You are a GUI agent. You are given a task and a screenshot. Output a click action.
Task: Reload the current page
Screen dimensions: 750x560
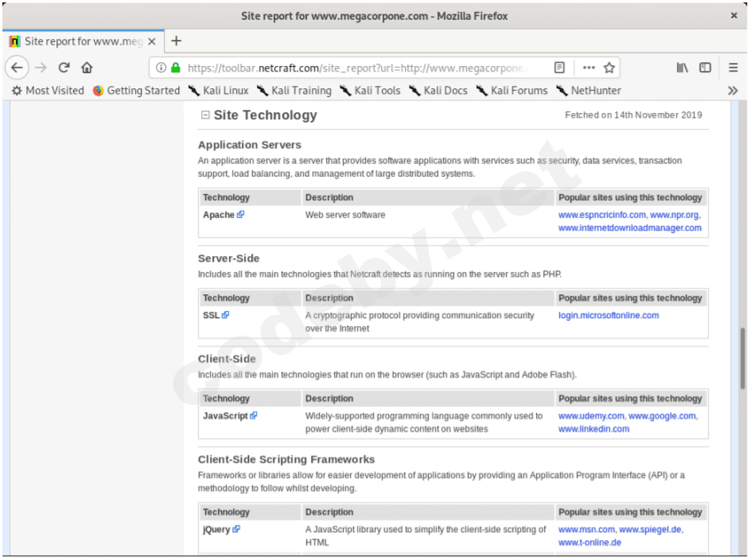coord(64,68)
